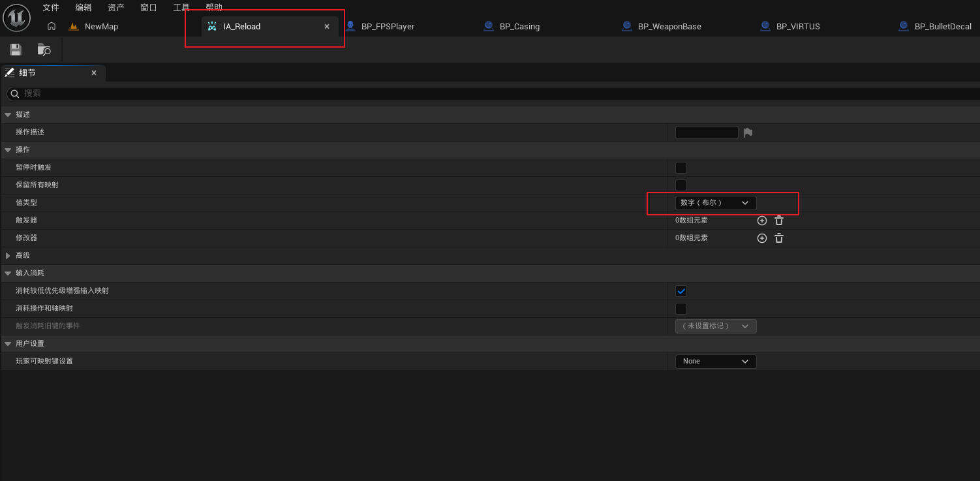Open the 触发消耗旧键的事件 dropdown (未设置标记)
This screenshot has height=481, width=980.
pyautogui.click(x=716, y=326)
